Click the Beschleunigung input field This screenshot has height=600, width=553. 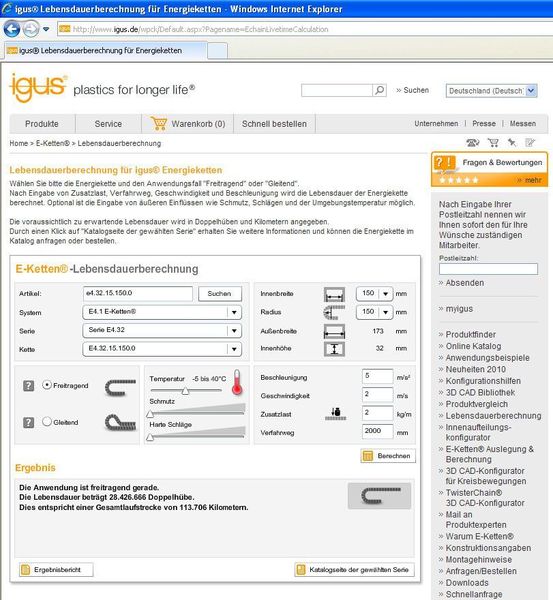coord(377,376)
